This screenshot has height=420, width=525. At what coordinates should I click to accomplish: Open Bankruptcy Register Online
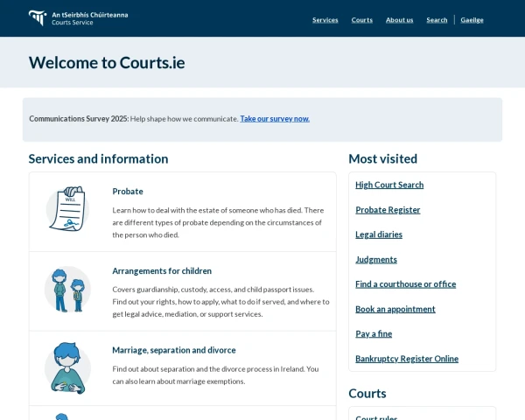(407, 359)
